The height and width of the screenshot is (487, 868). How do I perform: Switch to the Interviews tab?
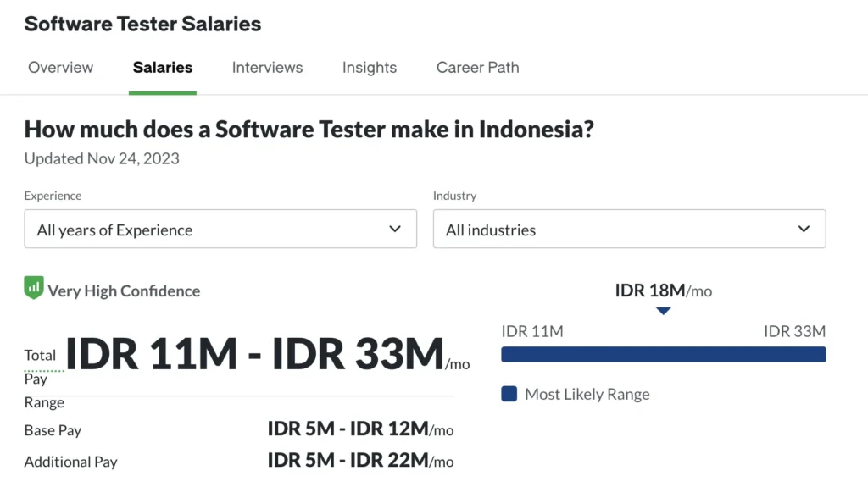[x=267, y=68]
